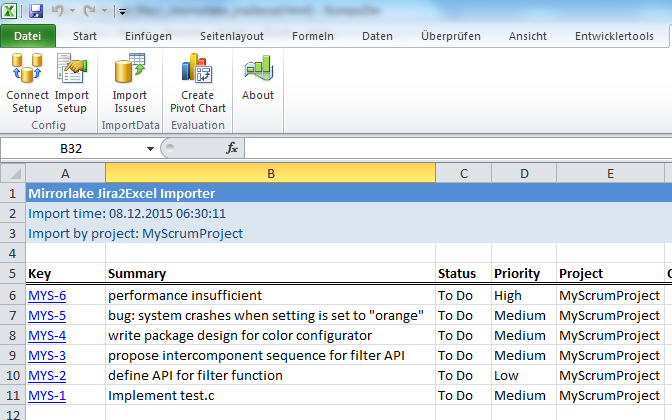Select column B header
This screenshot has width=672, height=420.
[270, 174]
